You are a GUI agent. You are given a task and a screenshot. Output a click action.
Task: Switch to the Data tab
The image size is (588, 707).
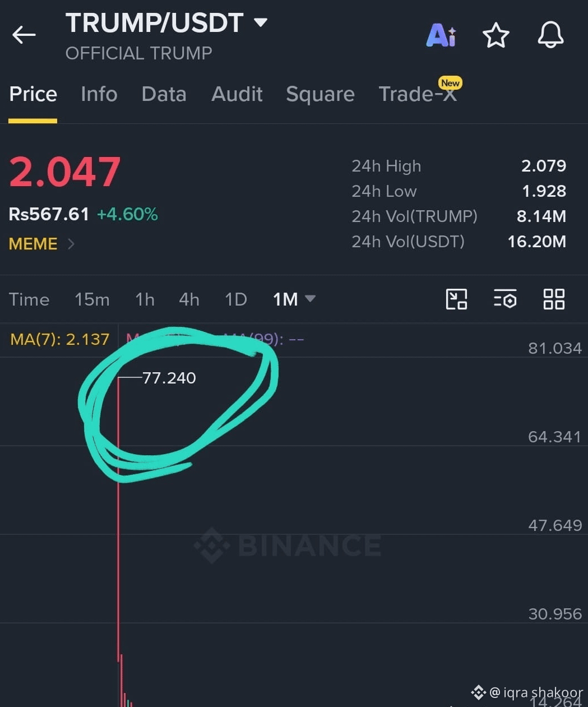pyautogui.click(x=164, y=94)
